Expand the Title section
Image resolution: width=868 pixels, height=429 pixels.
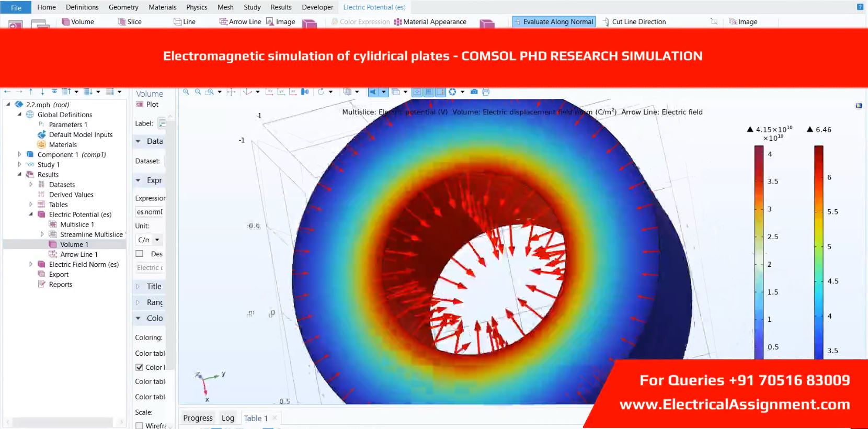click(138, 287)
